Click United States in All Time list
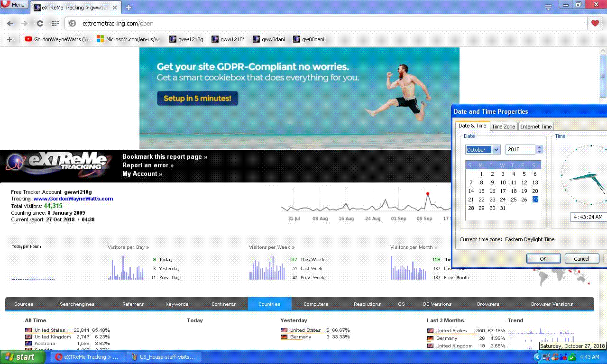The width and height of the screenshot is (607, 364). pos(50,330)
